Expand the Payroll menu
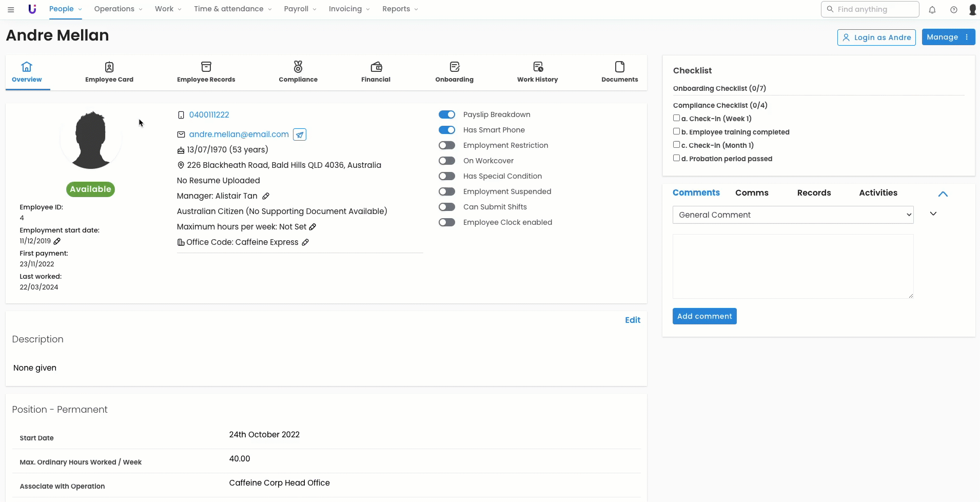Screen dimensions: 980x502 (x=300, y=9)
